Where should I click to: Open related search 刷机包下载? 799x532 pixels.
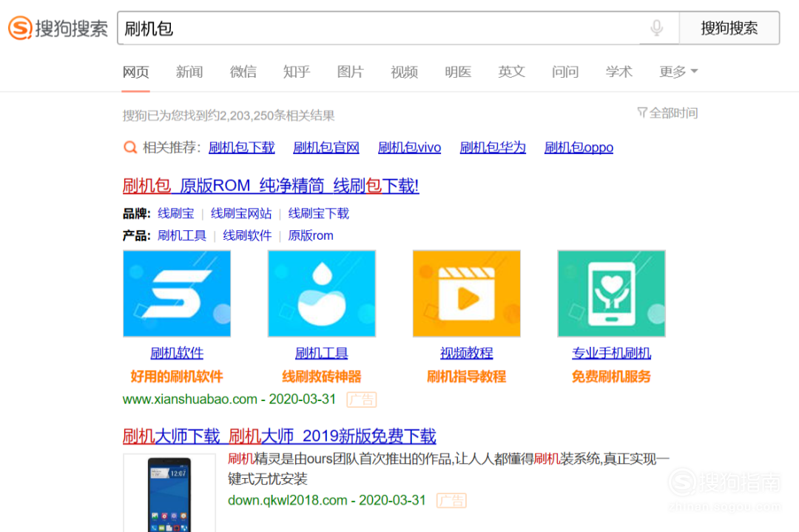[x=241, y=148]
